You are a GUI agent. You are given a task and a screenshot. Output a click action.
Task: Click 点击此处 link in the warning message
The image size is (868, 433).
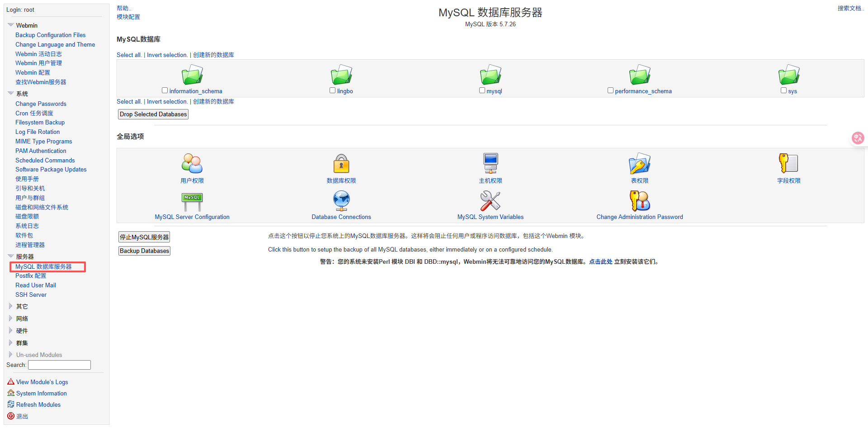[600, 262]
